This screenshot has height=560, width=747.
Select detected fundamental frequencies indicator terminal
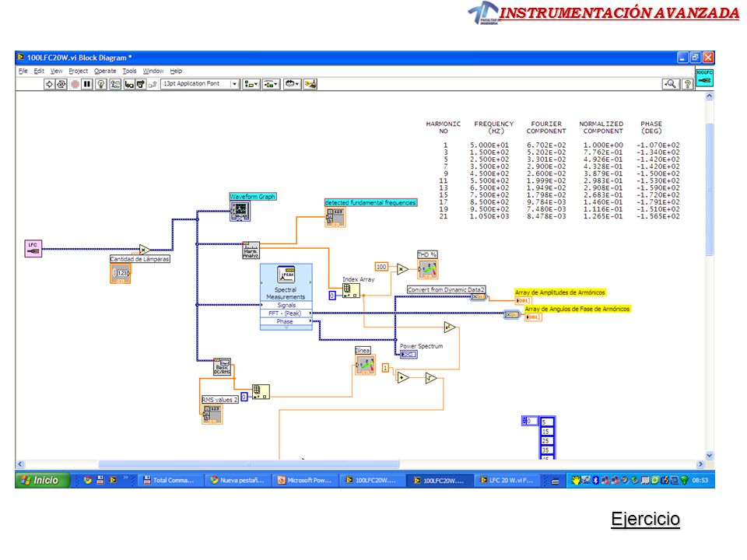(335, 218)
